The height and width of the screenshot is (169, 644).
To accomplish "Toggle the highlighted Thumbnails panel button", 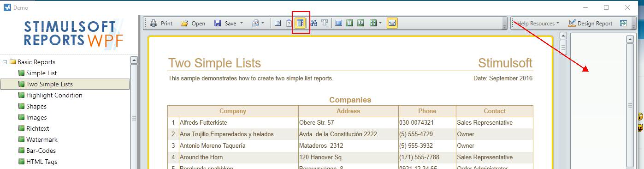I will [301, 23].
